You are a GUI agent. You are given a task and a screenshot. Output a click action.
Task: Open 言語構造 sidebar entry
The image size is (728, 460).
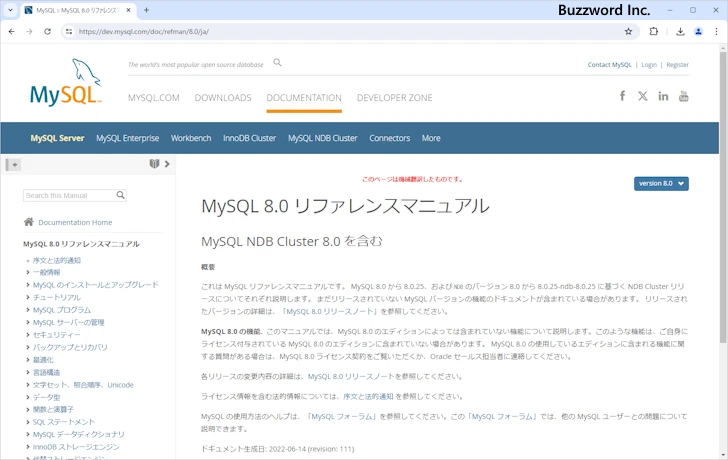(46, 372)
